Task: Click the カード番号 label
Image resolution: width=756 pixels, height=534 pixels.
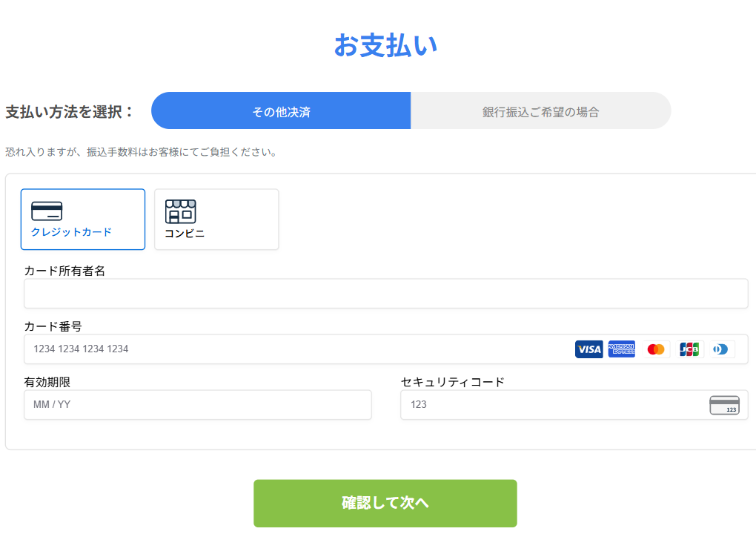Action: point(53,326)
